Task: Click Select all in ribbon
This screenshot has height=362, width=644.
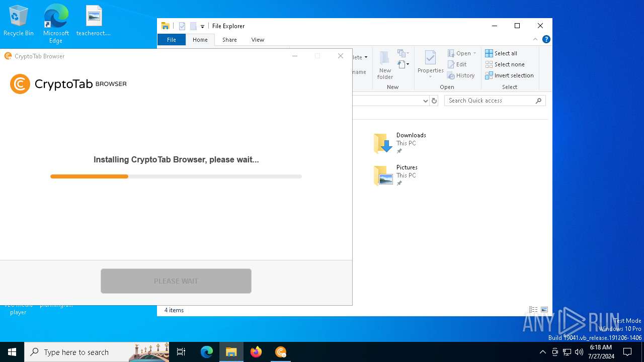Action: [501, 53]
